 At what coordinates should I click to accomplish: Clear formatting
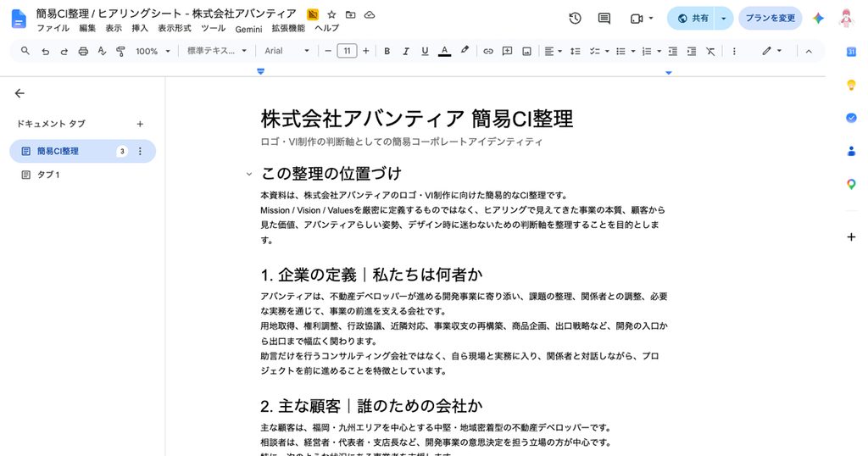[x=710, y=51]
